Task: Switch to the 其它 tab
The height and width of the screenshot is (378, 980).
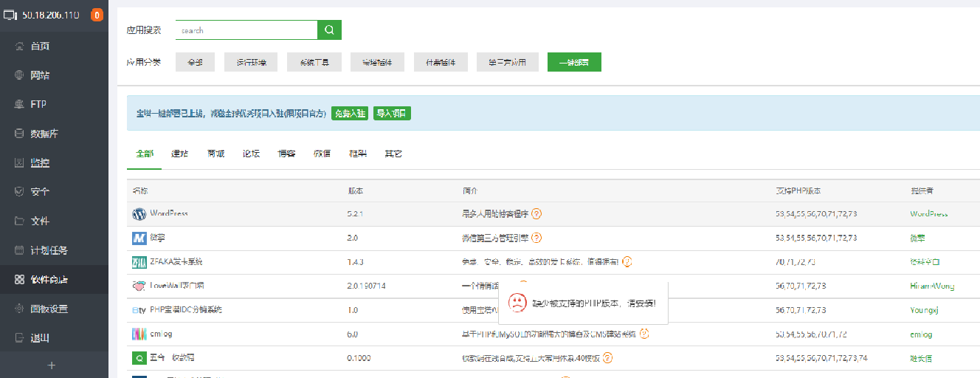Action: [393, 154]
